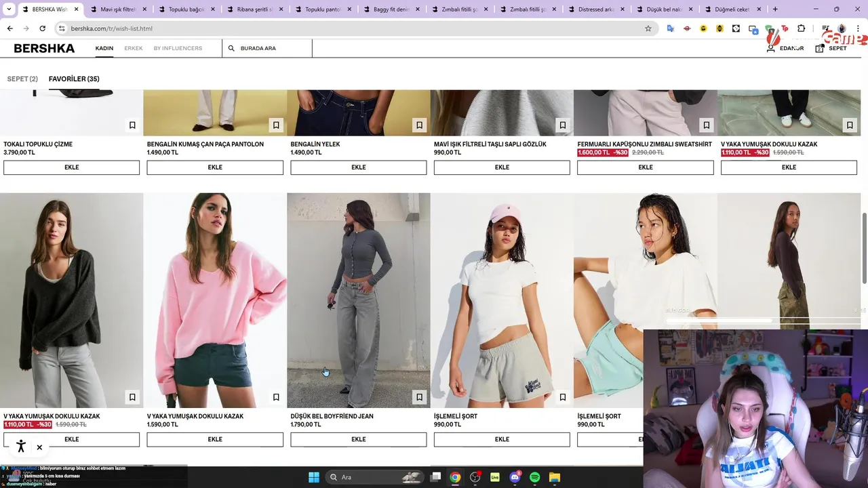
Task: Open the Düşük Bel Boyfriend Jean product image
Action: pos(358,300)
